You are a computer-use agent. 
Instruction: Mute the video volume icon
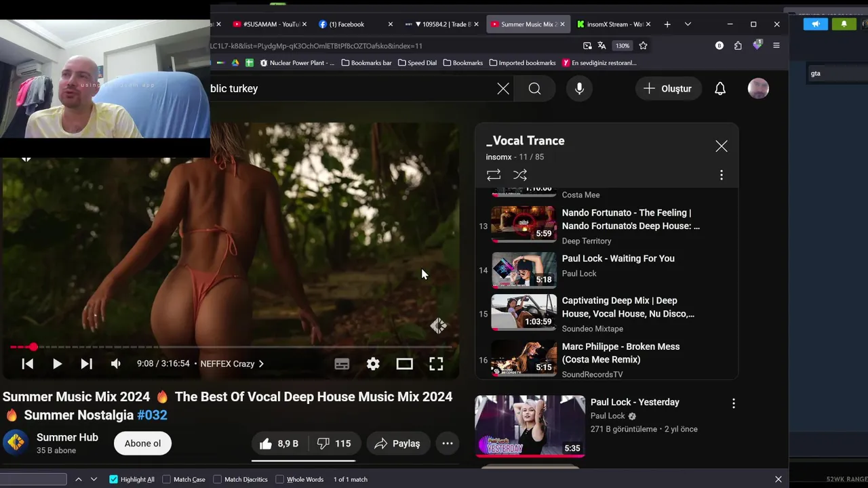pos(116,364)
